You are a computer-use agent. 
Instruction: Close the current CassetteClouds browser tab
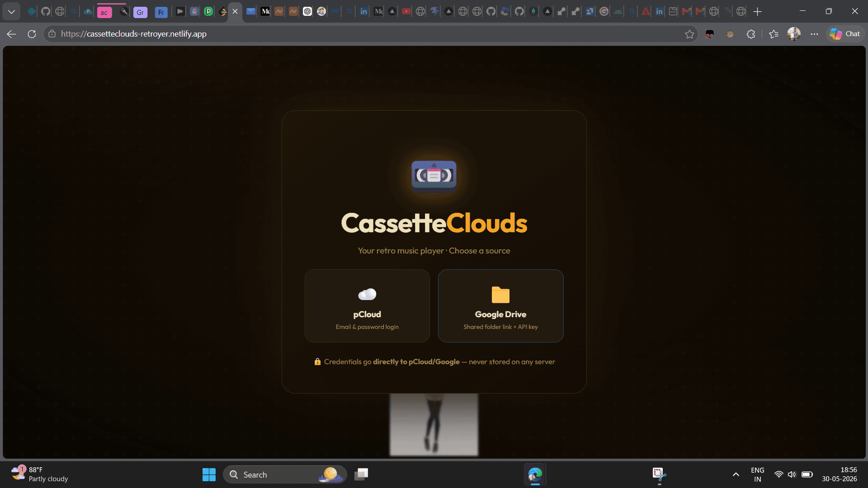pos(235,12)
